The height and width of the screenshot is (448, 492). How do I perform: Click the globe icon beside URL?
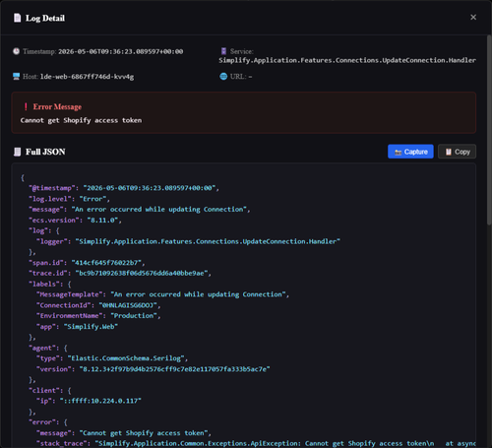pos(223,77)
